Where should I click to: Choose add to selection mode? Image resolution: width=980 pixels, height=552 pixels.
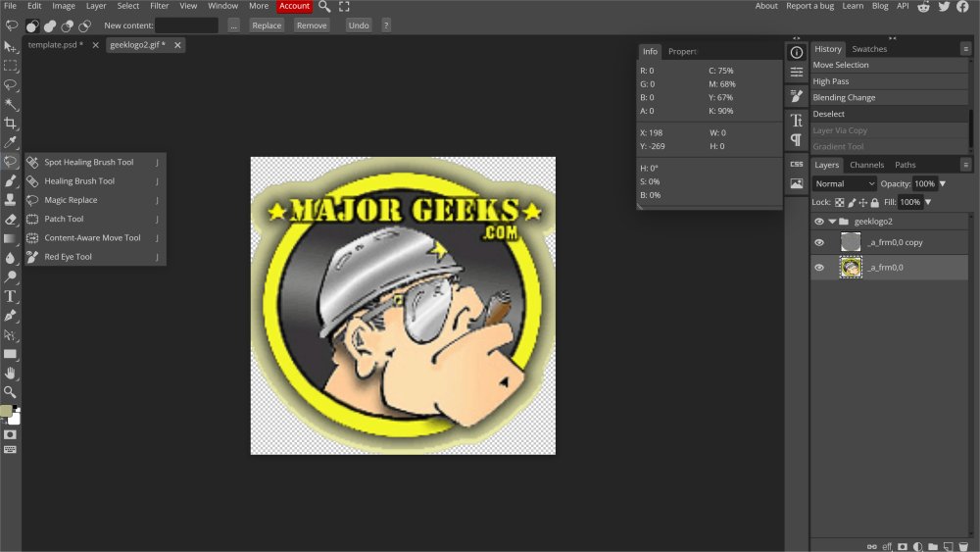(50, 25)
